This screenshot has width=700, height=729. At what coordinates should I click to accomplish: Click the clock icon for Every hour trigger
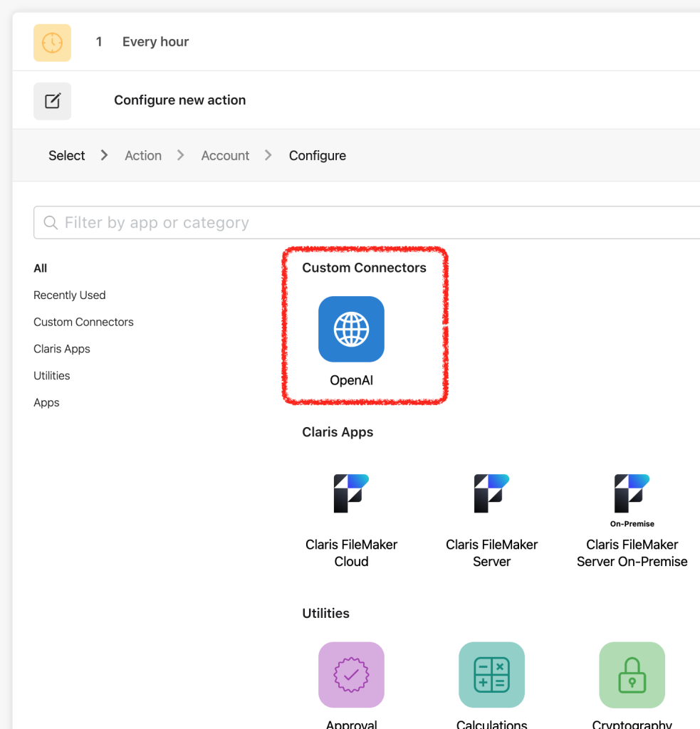click(52, 43)
